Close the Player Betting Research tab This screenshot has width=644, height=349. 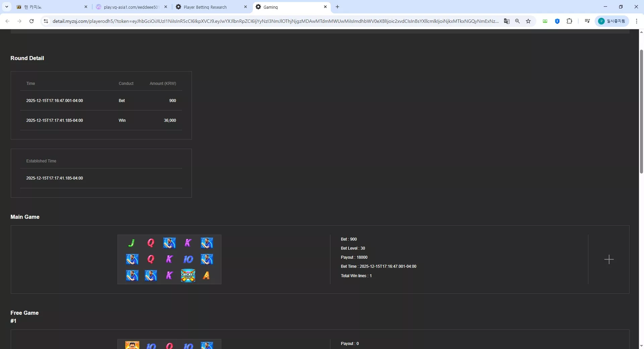pyautogui.click(x=246, y=7)
